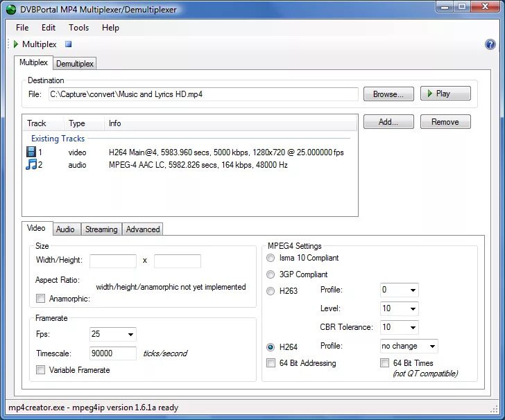The width and height of the screenshot is (505, 420).
Task: Open the H263 Profile dropdown showing 0
Action: pyautogui.click(x=400, y=290)
